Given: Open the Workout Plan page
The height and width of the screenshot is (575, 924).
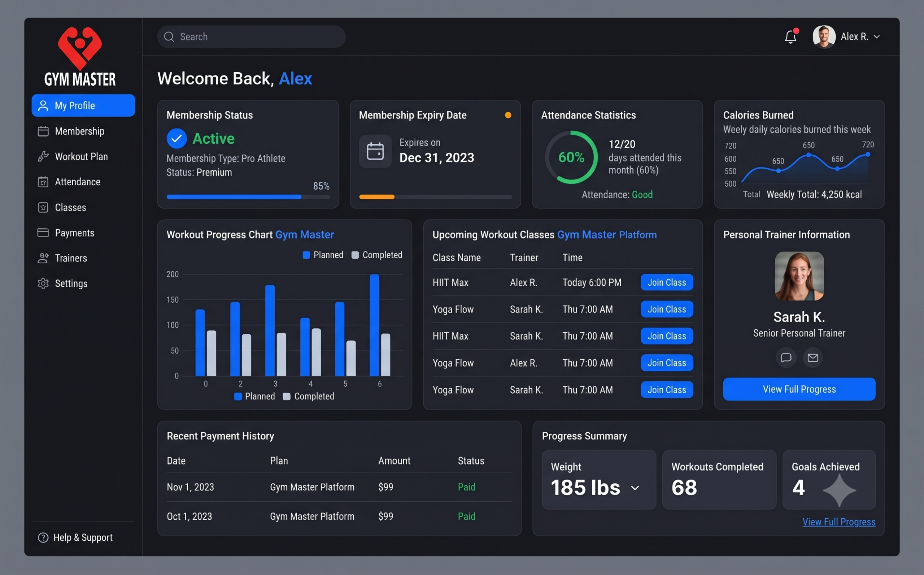Looking at the screenshot, I should (x=83, y=156).
